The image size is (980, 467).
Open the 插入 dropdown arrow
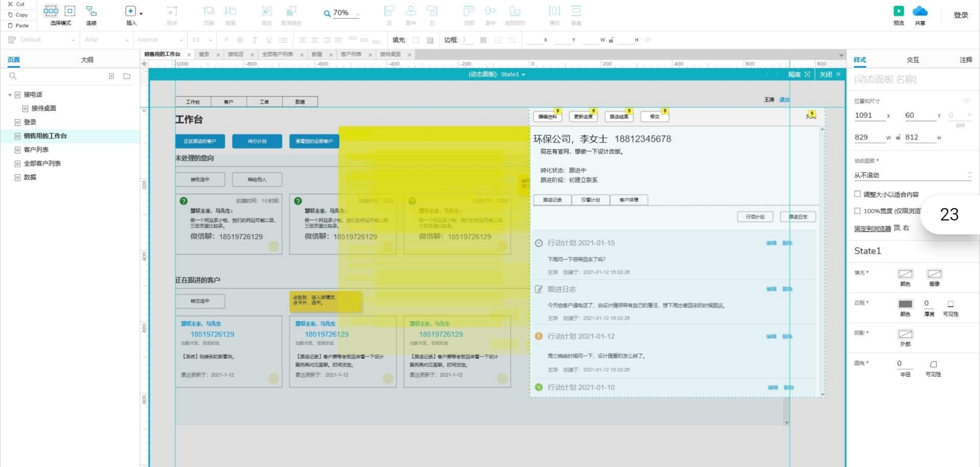point(141,14)
